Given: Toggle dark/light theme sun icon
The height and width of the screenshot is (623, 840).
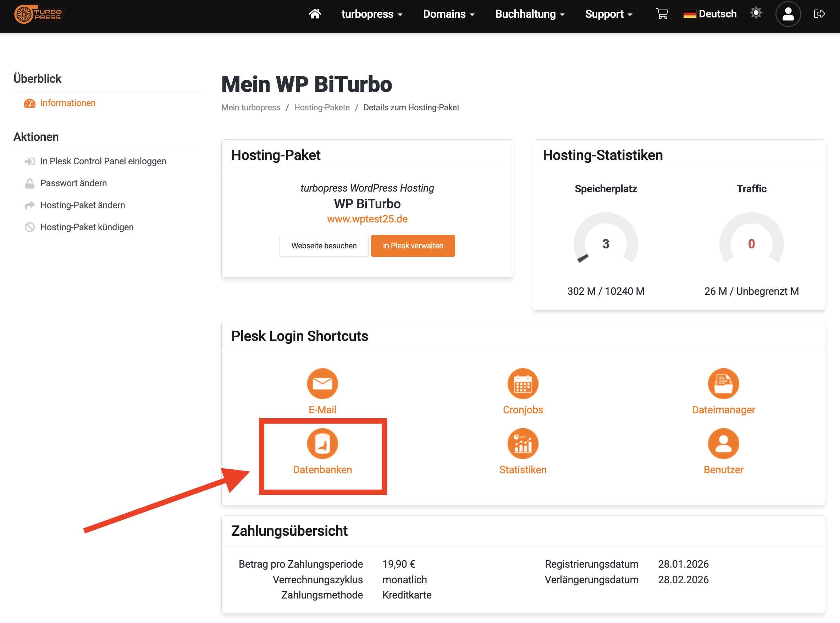Looking at the screenshot, I should coord(756,13).
